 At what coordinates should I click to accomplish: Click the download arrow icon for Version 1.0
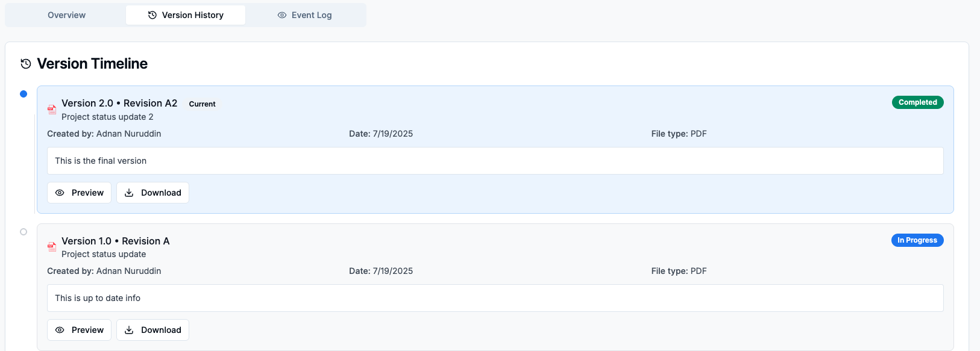129,330
